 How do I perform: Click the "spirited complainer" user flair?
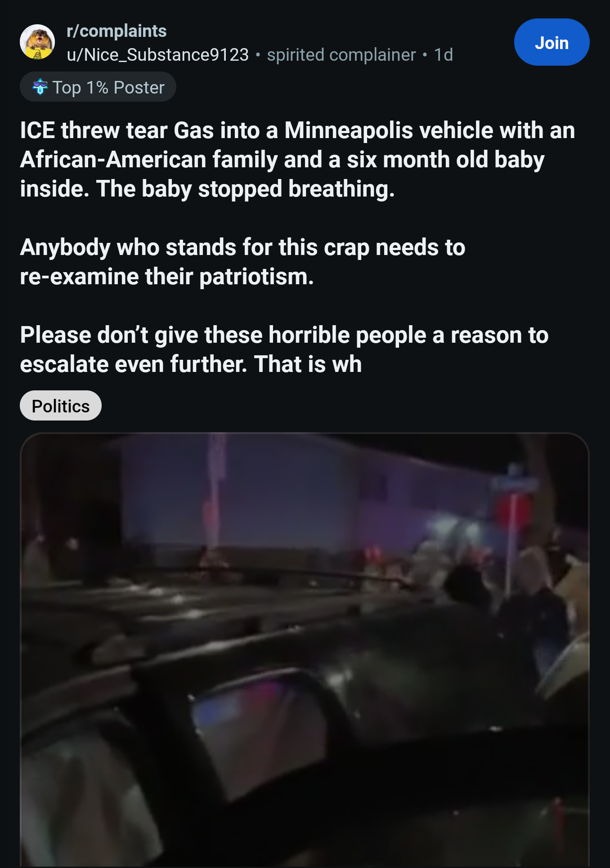pyautogui.click(x=341, y=55)
